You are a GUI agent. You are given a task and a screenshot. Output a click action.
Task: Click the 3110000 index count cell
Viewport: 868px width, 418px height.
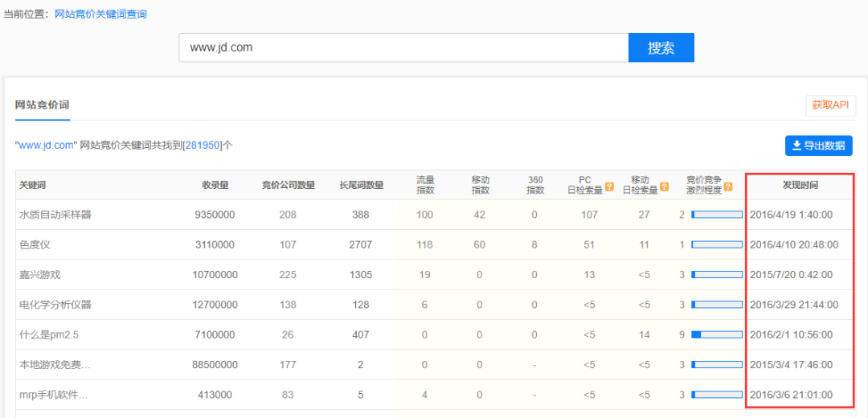click(215, 244)
